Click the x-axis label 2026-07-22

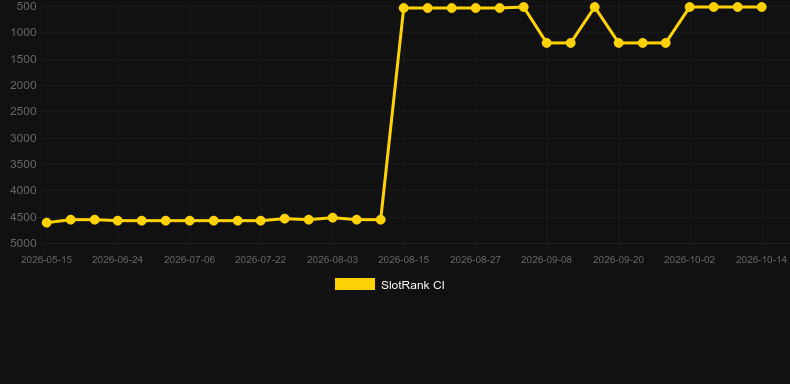click(x=260, y=260)
